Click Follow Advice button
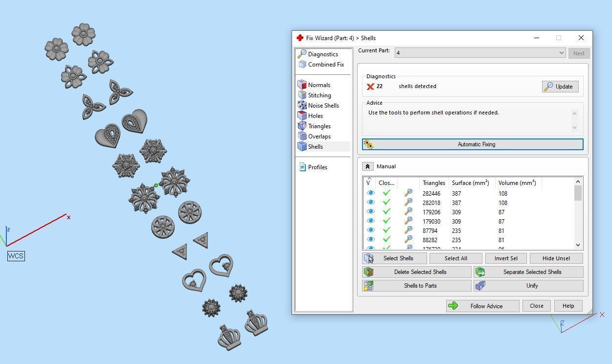This screenshot has width=612, height=364. [x=483, y=306]
